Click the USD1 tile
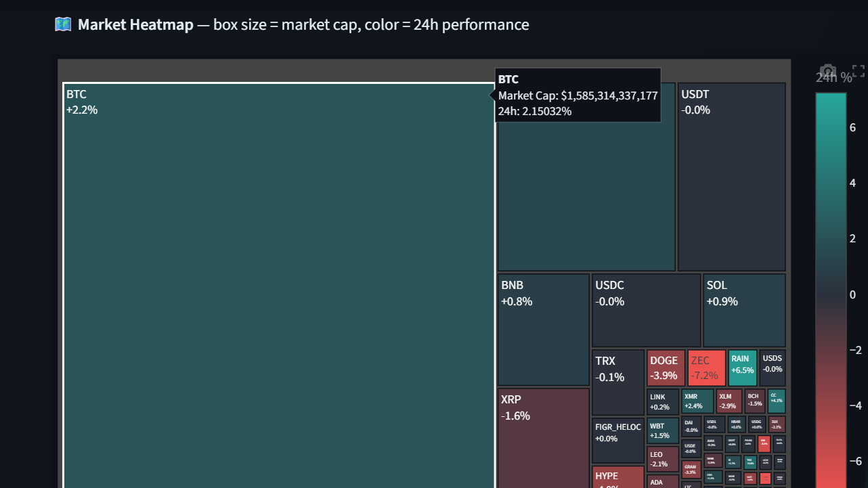The image size is (868, 488). click(714, 424)
